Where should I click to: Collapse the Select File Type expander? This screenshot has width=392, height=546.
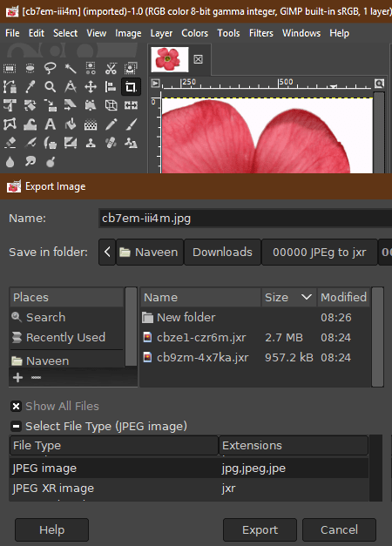point(16,426)
